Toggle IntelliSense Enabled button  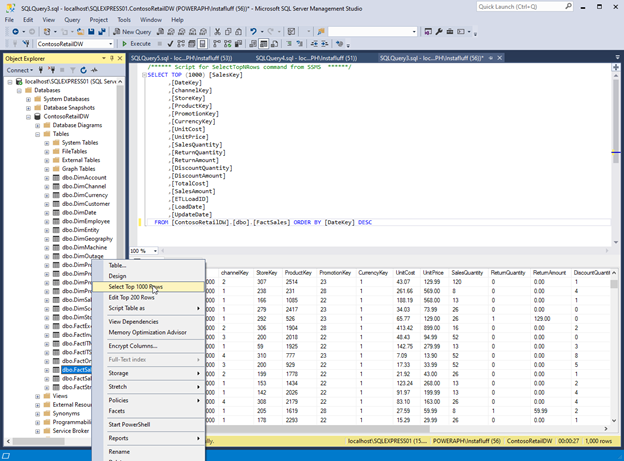tap(202, 44)
